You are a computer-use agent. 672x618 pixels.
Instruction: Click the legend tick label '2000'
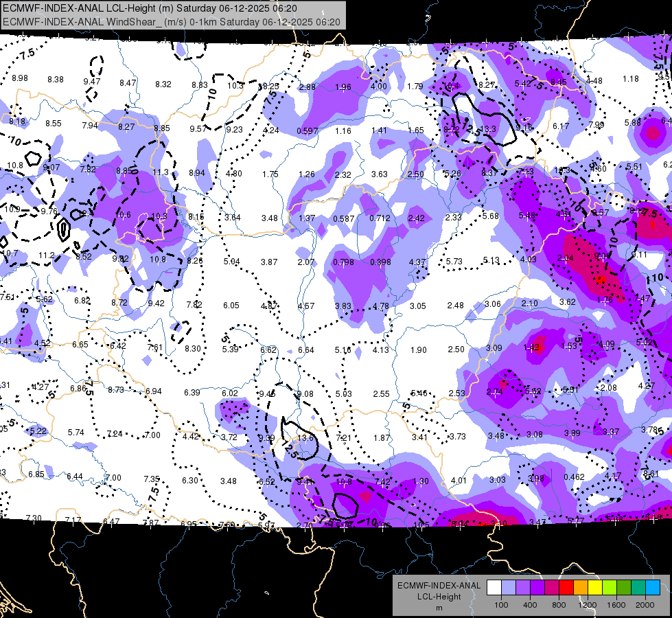tap(645, 605)
